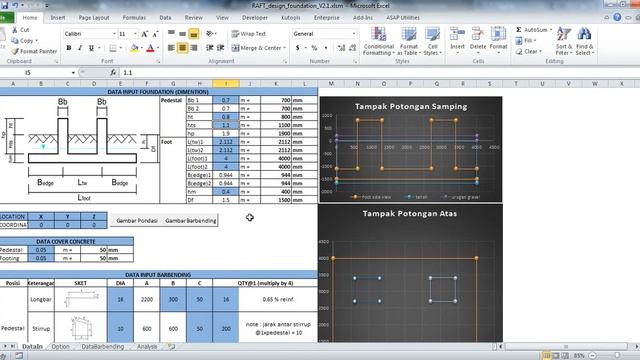Open the ASAP Utilities tab
The image size is (640, 360).
403,18
